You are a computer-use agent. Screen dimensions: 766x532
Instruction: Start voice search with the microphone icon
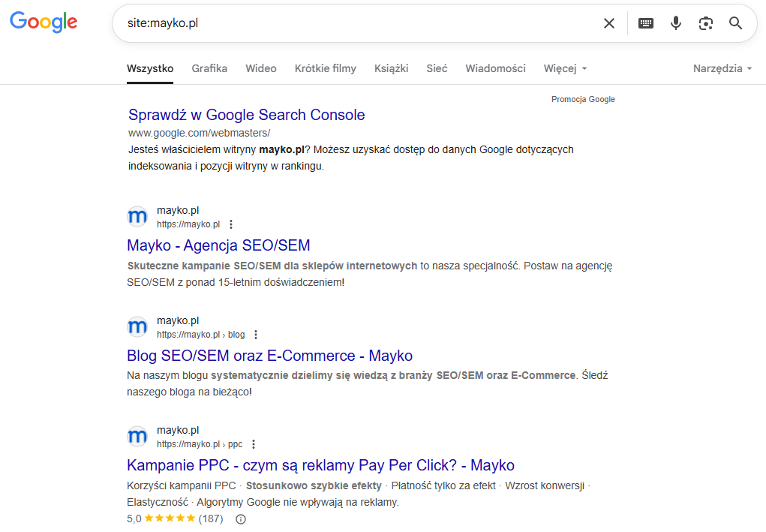[x=676, y=23]
